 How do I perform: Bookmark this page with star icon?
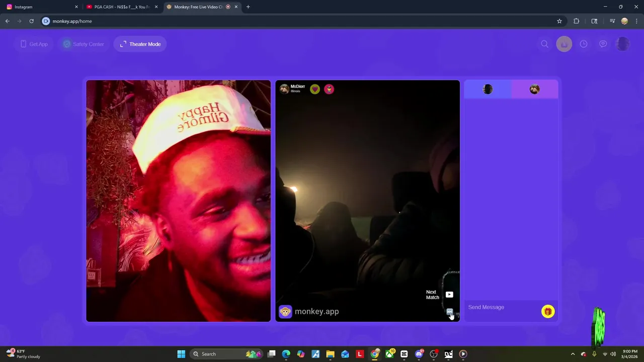[559, 21]
